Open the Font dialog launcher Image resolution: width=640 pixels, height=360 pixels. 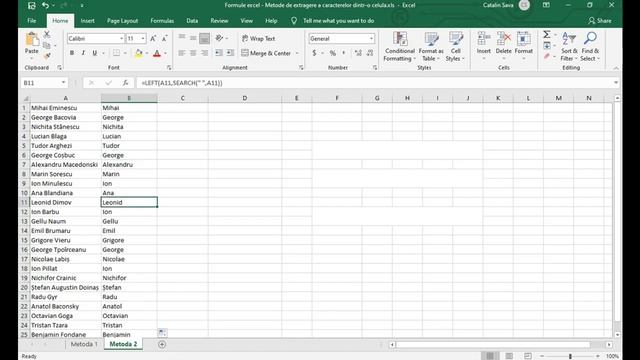(x=169, y=68)
